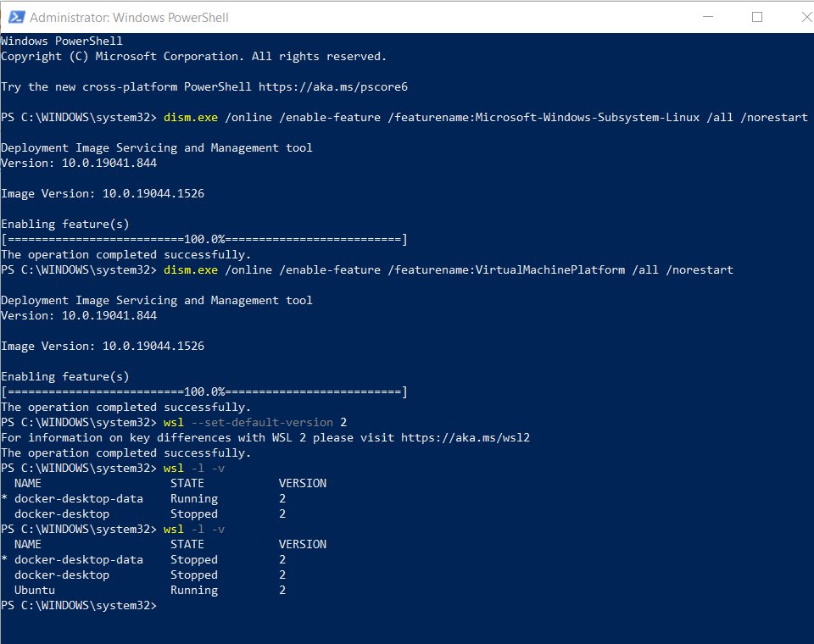The image size is (814, 644).
Task: Click the 'Administrator: Windows PowerShell' title text
Action: pos(129,18)
